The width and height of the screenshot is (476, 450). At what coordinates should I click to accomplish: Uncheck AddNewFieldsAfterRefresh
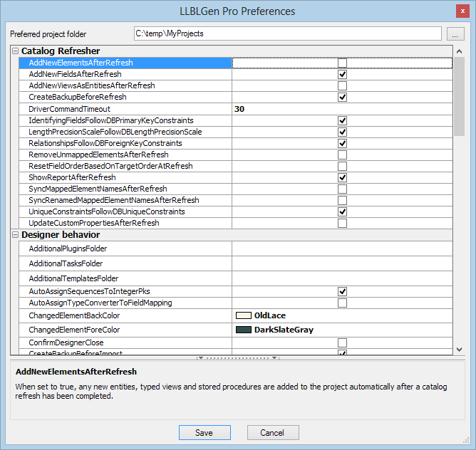pos(342,74)
